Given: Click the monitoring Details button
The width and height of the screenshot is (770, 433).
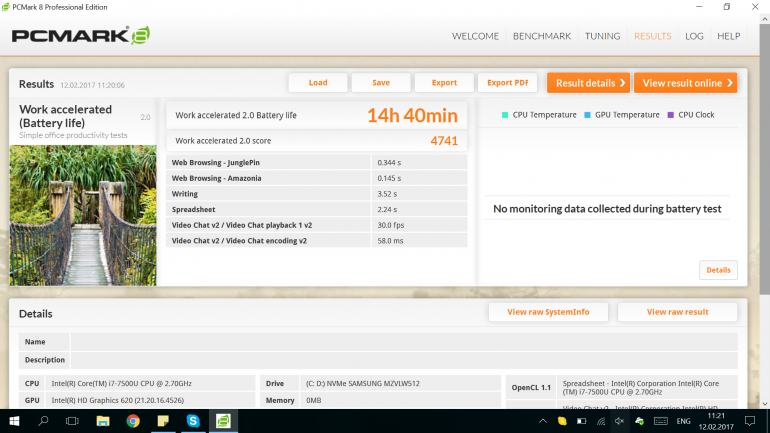Looking at the screenshot, I should point(718,270).
